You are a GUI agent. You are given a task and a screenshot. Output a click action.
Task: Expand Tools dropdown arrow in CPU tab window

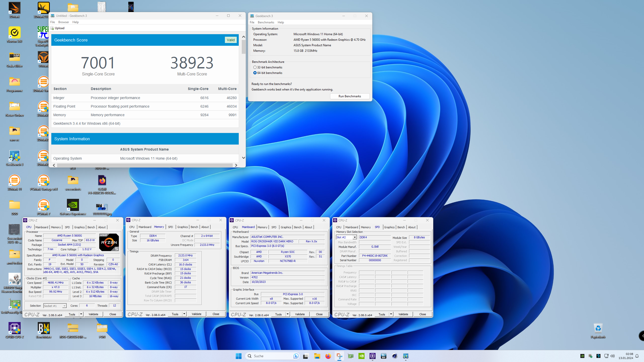tap(81, 314)
